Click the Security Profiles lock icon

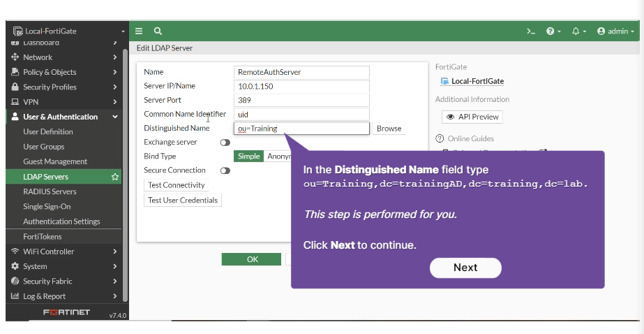tap(15, 87)
